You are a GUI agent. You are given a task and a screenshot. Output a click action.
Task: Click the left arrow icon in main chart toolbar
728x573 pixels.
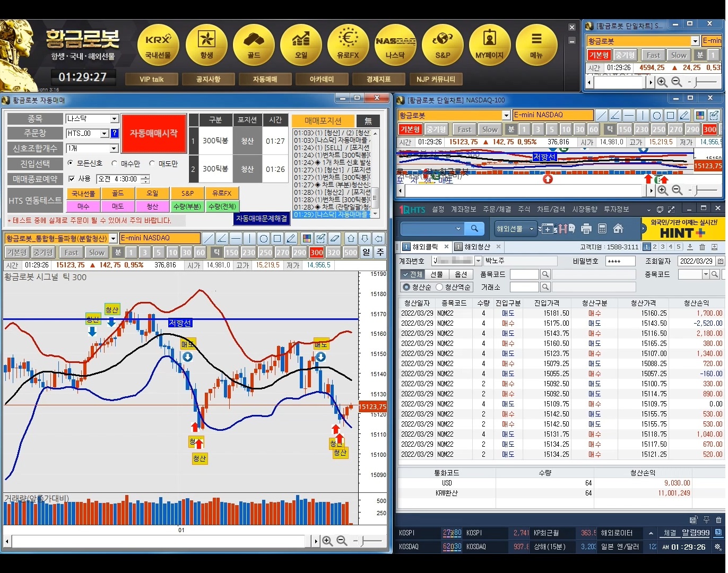click(x=378, y=238)
